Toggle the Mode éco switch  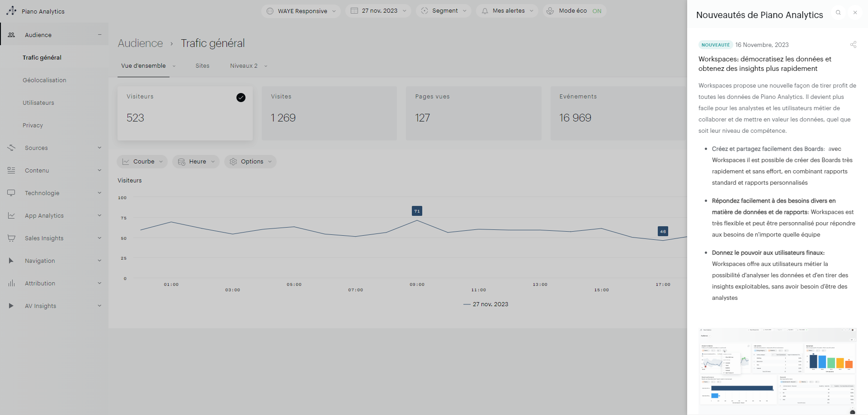(597, 11)
